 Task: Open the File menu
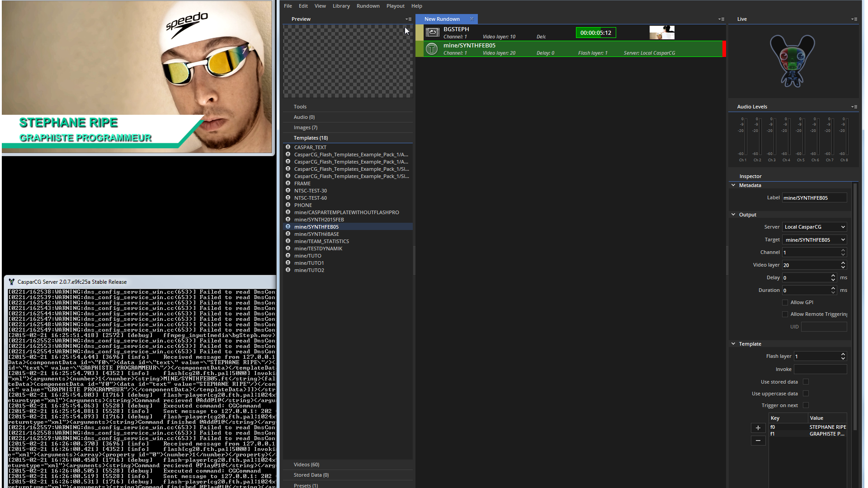[288, 6]
